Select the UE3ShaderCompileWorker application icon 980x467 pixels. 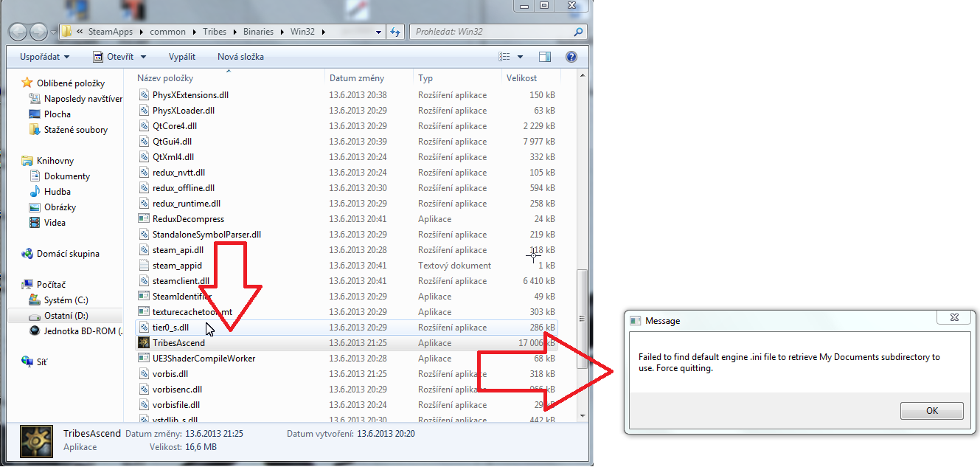click(x=144, y=358)
